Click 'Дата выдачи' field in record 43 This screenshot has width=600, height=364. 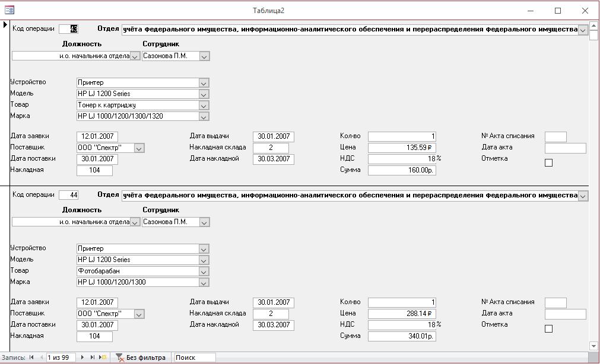tap(273, 136)
